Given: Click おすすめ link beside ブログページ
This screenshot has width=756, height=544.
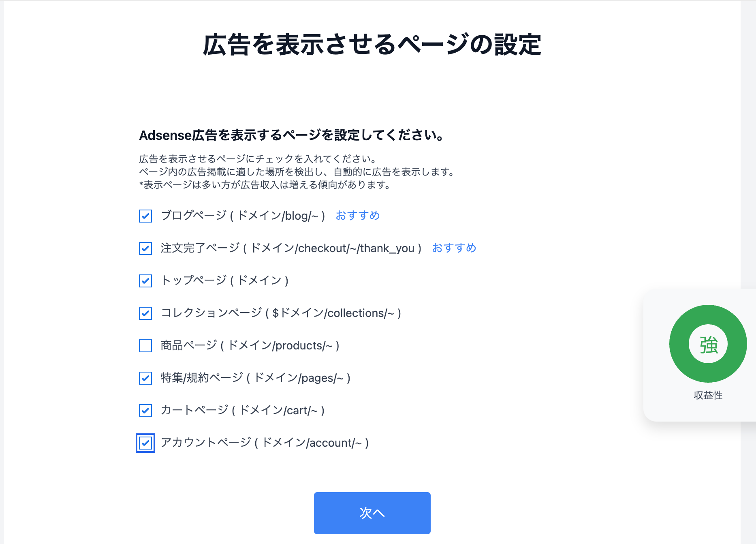Looking at the screenshot, I should (x=357, y=215).
